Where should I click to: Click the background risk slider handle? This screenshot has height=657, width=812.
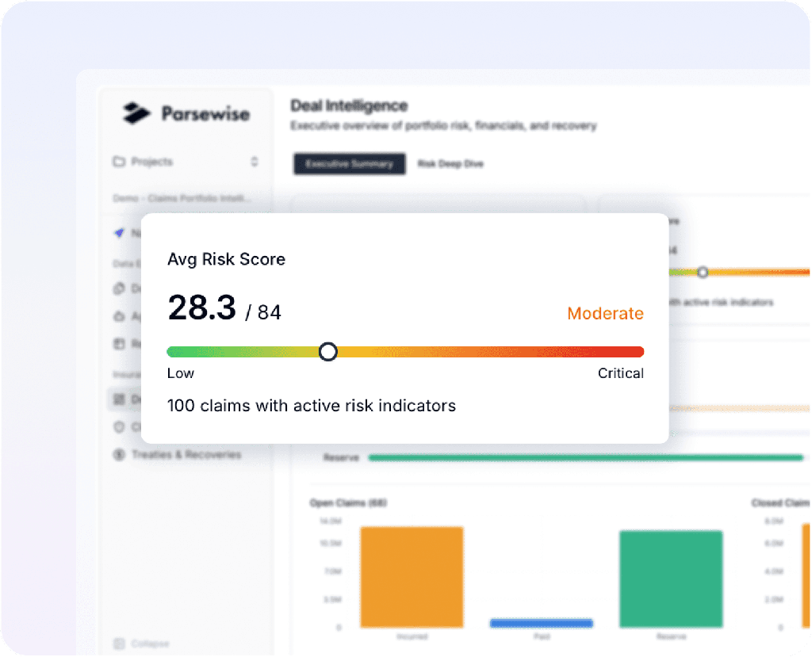(703, 272)
